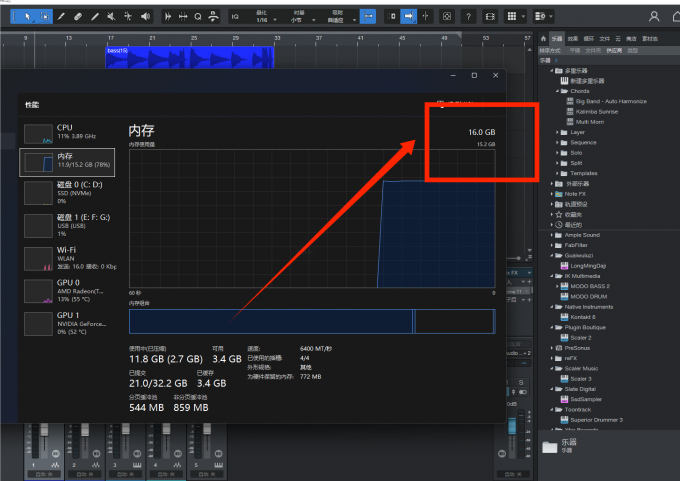Switch to the 循环 browser tab
Viewport: 680px width, 481px height.
click(x=587, y=38)
